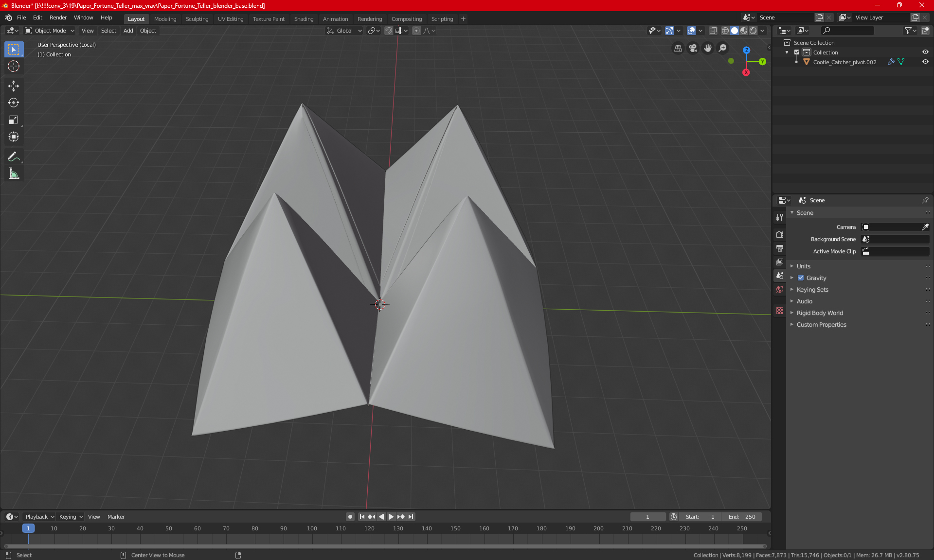This screenshot has width=934, height=560.
Task: Open the Global transform orientation dropdown
Action: pyautogui.click(x=344, y=31)
